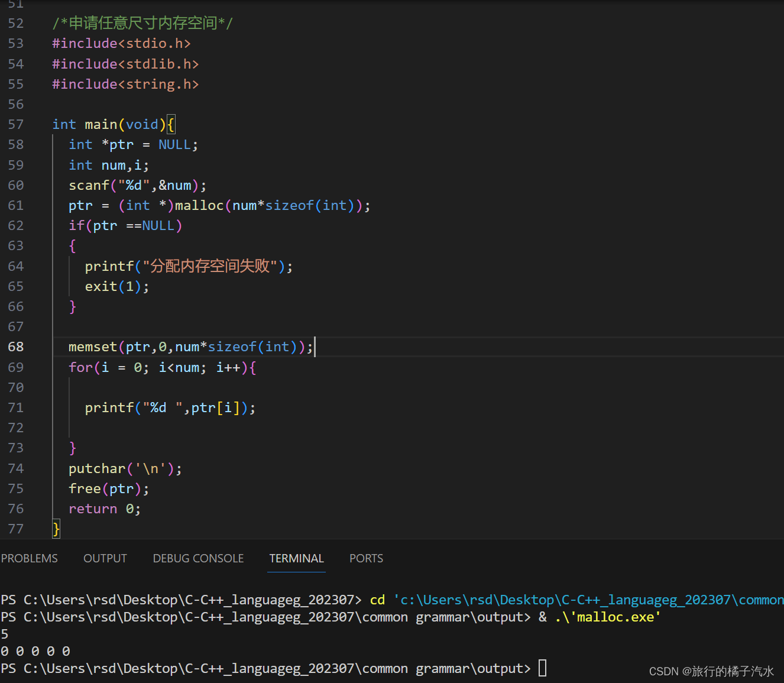Screen dimensions: 784x683
Task: Click the printf with Chinese error string
Action: pyautogui.click(x=189, y=266)
